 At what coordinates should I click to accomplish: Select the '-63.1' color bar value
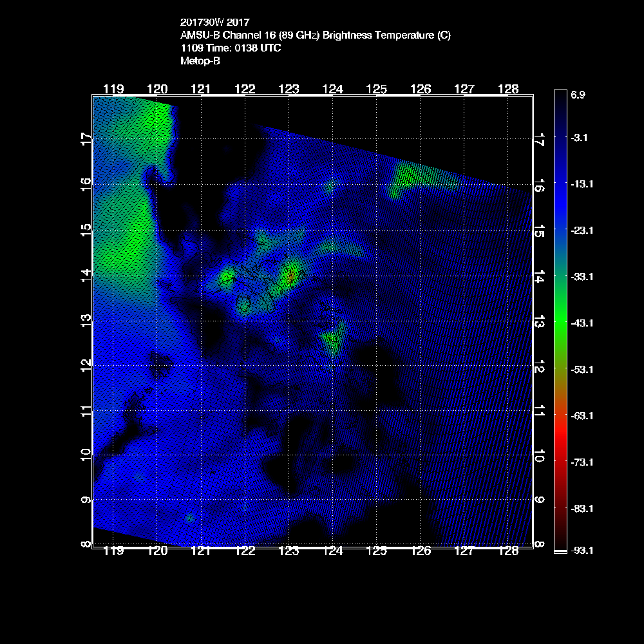582,416
